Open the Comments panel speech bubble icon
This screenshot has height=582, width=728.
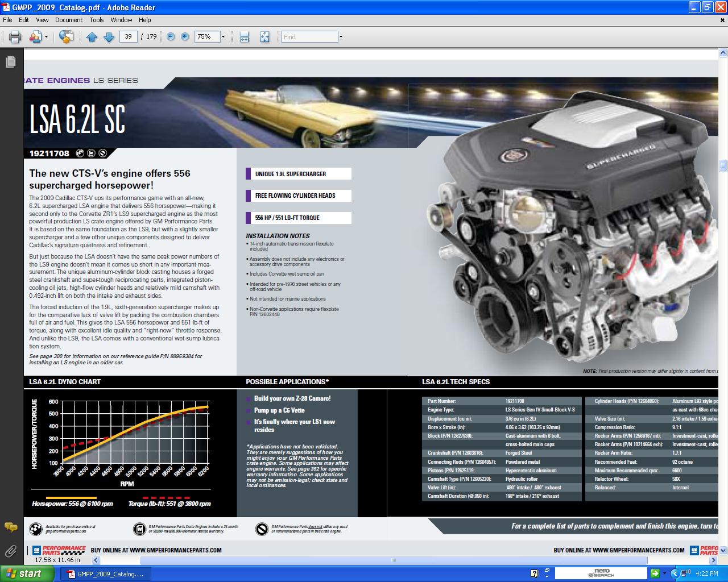point(11,527)
